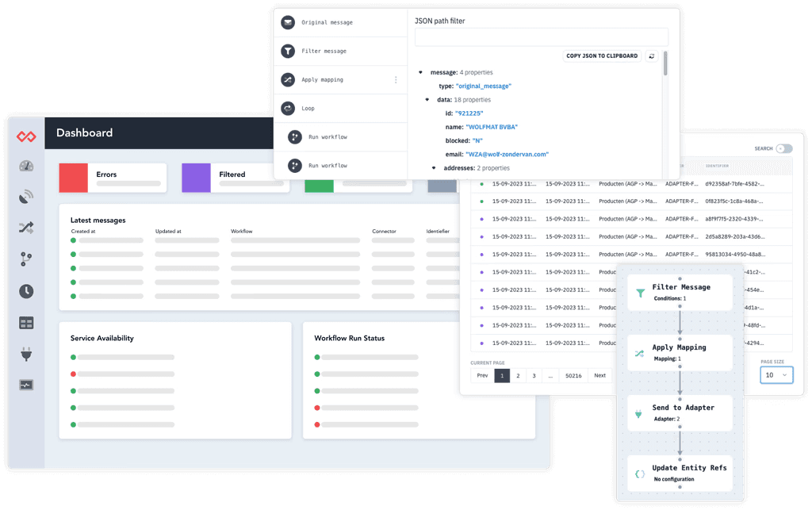Click the shuffle icon on the Apply Mapping node
Screen dimensions: 812x510
click(x=640, y=354)
